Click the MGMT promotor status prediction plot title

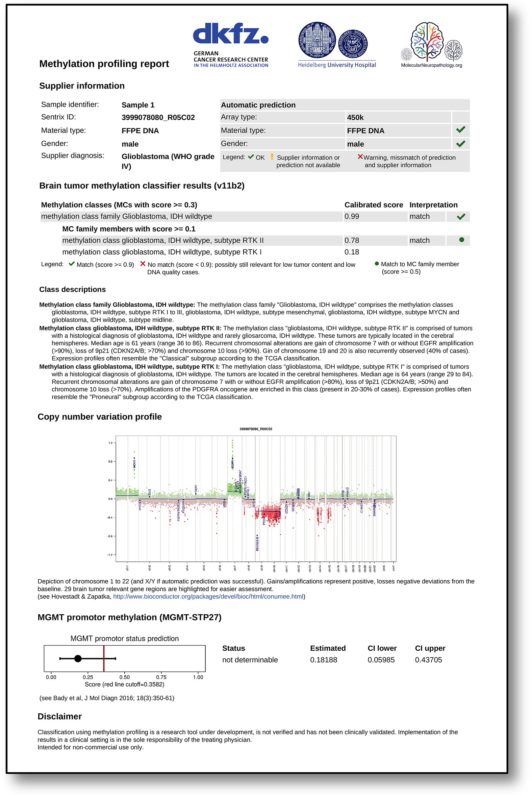124,639
